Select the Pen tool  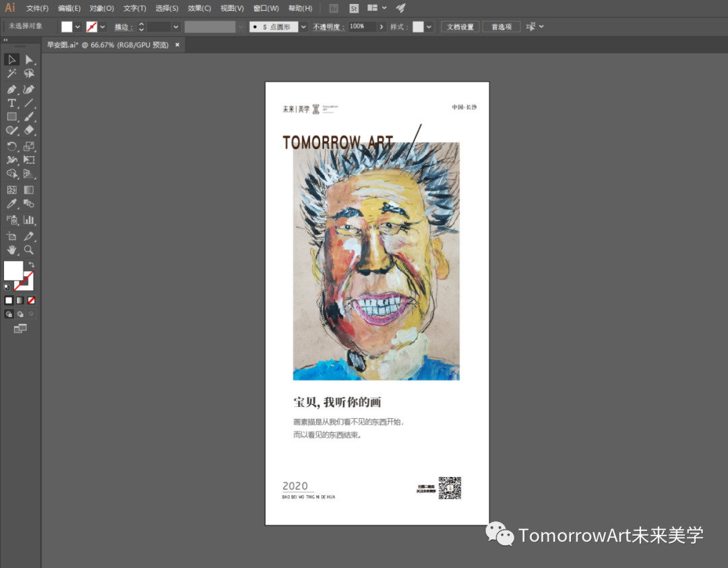[11, 89]
